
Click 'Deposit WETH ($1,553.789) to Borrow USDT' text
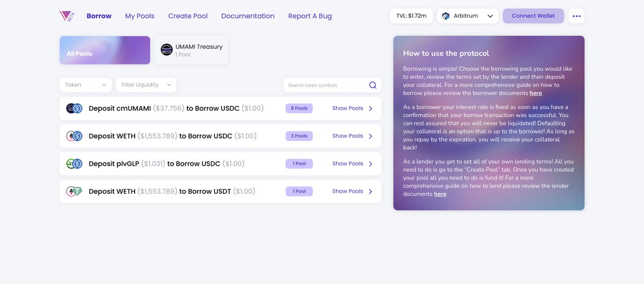[172, 191]
